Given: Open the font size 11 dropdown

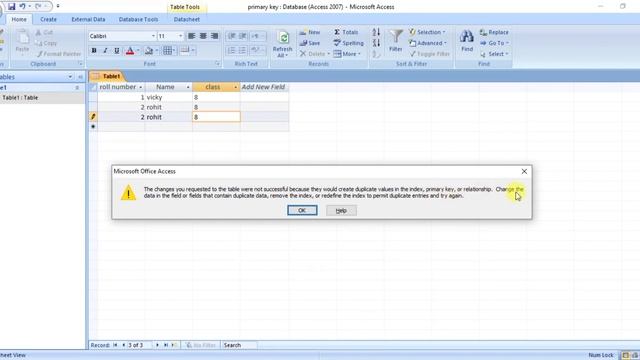Looking at the screenshot, I should (180, 36).
